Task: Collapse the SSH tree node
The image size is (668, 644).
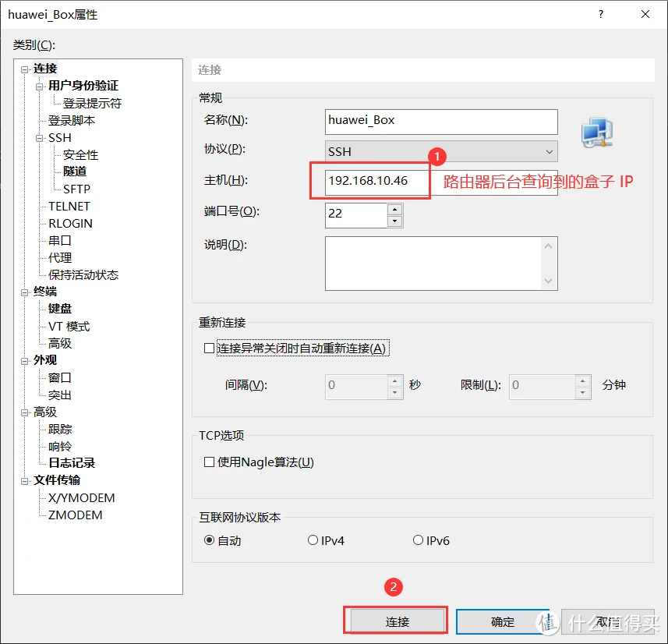Action: click(x=39, y=139)
